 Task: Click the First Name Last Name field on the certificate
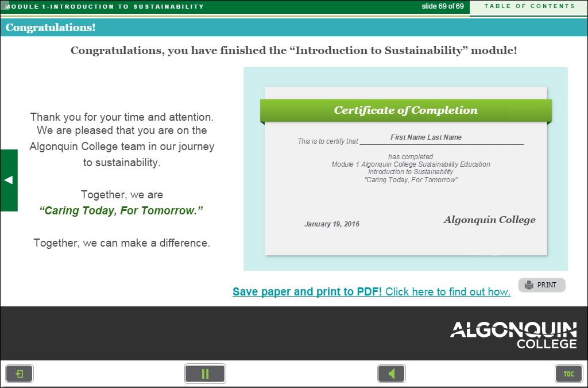(426, 137)
